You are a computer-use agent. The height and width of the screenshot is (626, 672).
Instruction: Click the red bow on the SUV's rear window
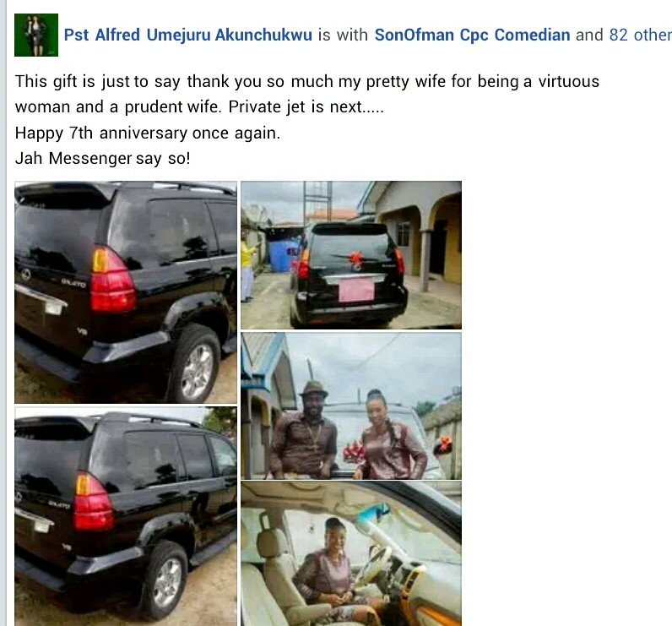(x=355, y=259)
